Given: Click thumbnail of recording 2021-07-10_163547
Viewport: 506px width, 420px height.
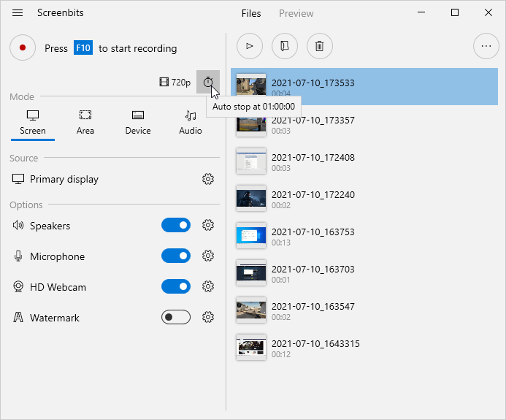Looking at the screenshot, I should 251,310.
